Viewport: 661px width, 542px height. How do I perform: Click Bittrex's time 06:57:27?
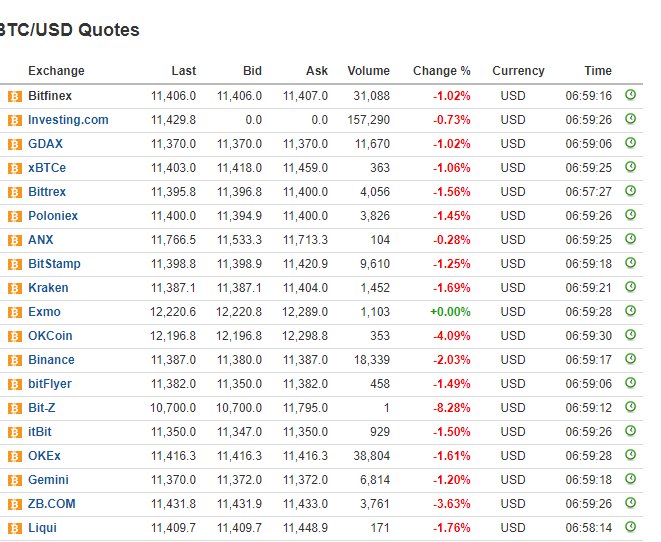click(x=588, y=192)
